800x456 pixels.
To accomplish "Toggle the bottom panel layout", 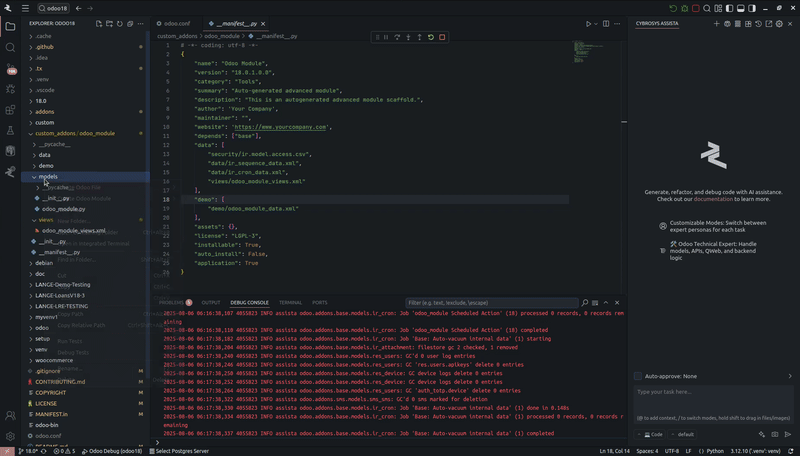I will (741, 8).
